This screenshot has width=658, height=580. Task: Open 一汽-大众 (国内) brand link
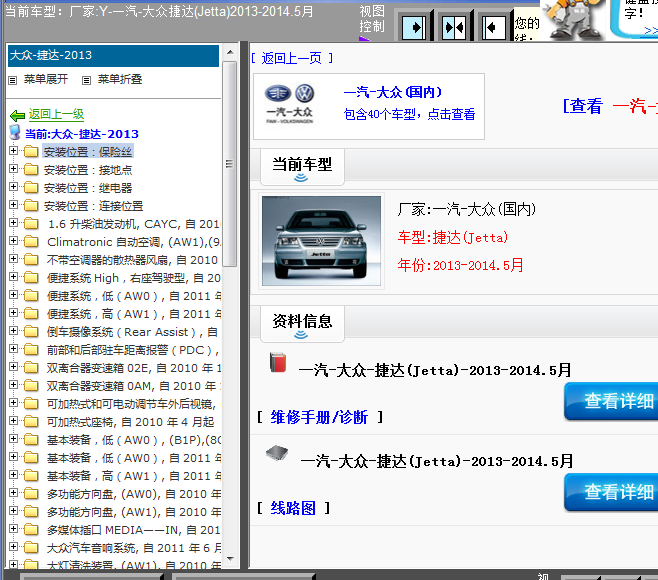pyautogui.click(x=392, y=92)
